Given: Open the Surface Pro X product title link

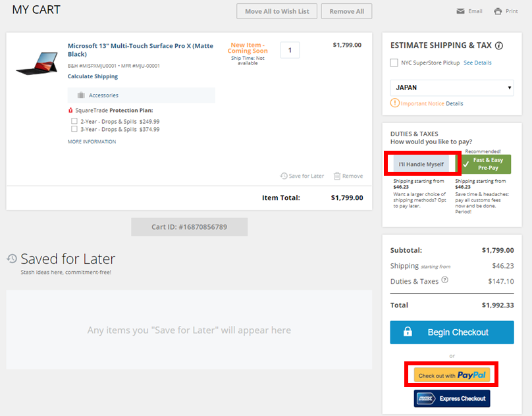Looking at the screenshot, I should (140, 50).
